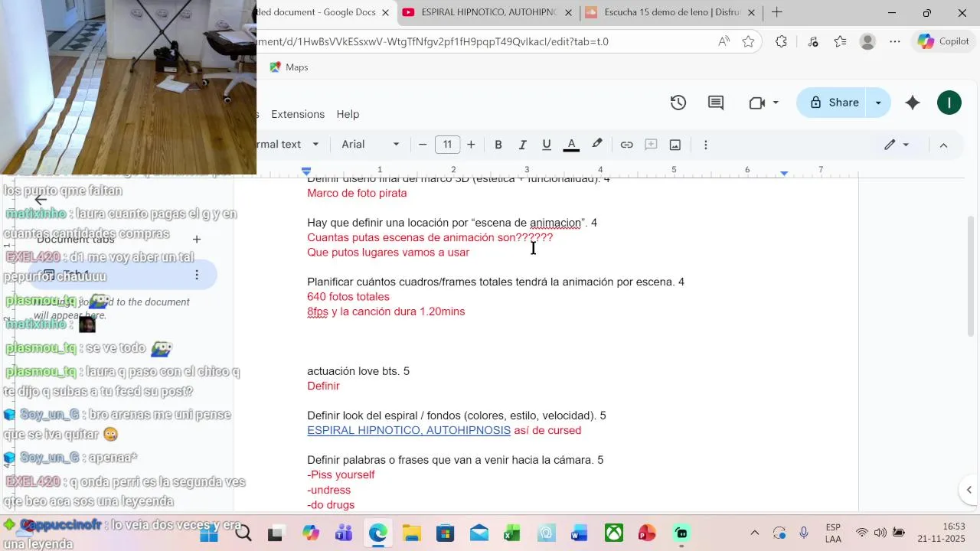Add a new document tab plus

(197, 240)
